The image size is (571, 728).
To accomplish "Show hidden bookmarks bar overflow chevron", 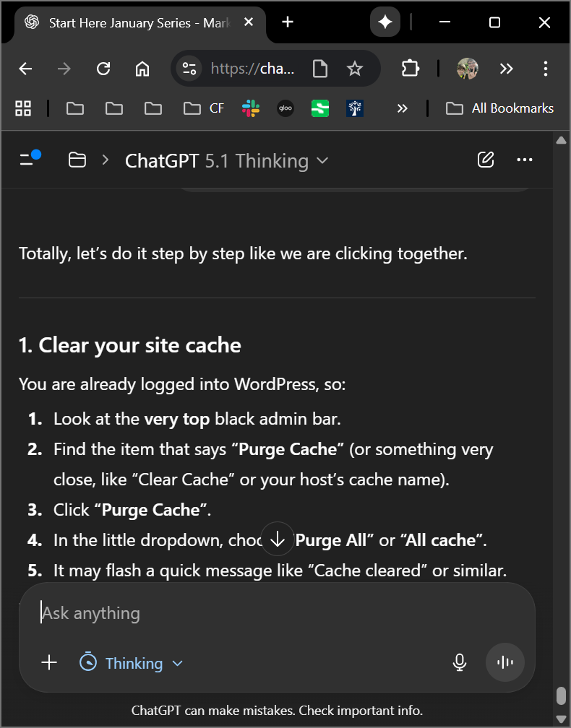I will (x=403, y=108).
